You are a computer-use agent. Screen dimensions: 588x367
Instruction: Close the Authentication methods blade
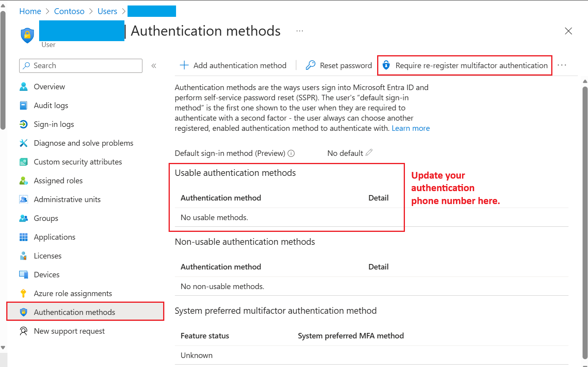click(x=568, y=31)
